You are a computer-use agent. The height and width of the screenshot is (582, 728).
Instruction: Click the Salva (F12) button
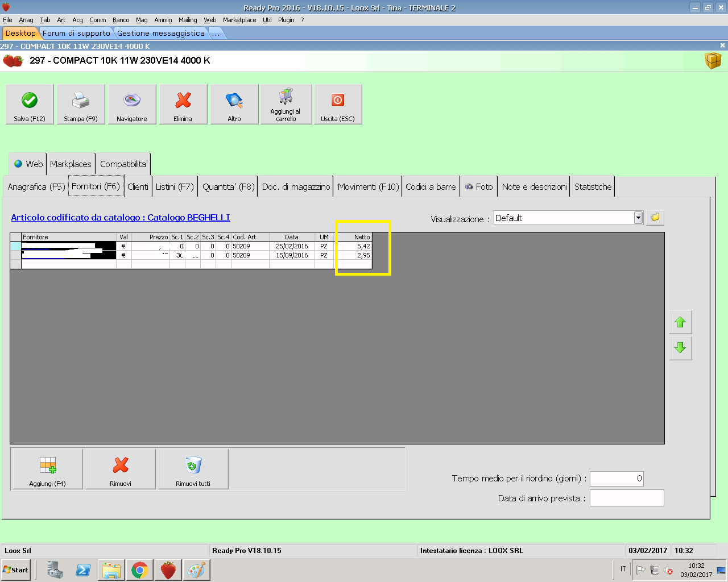30,104
